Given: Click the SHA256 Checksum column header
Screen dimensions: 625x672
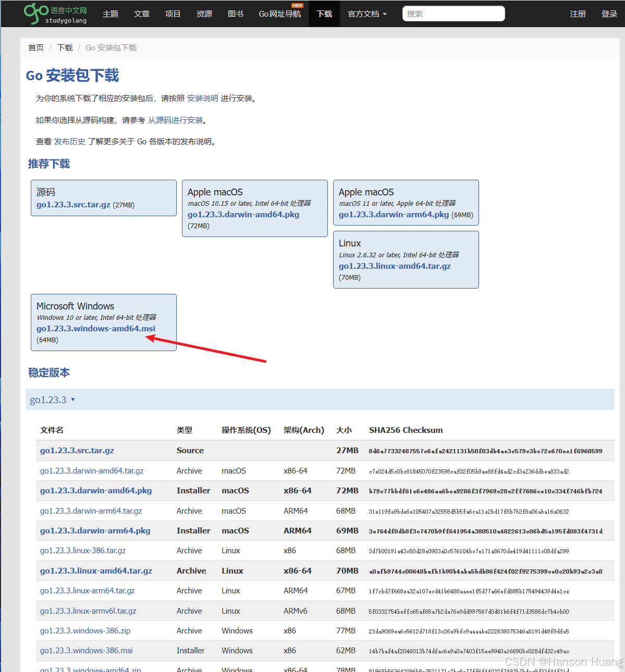Looking at the screenshot, I should [x=406, y=430].
